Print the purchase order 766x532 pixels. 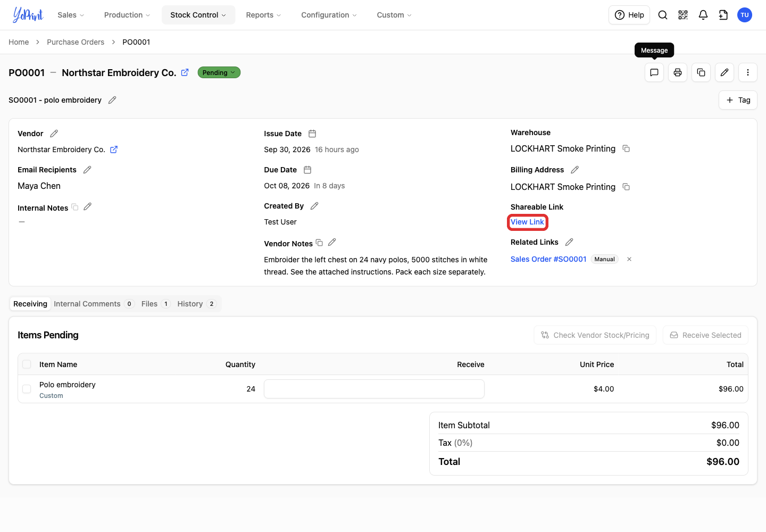(678, 72)
